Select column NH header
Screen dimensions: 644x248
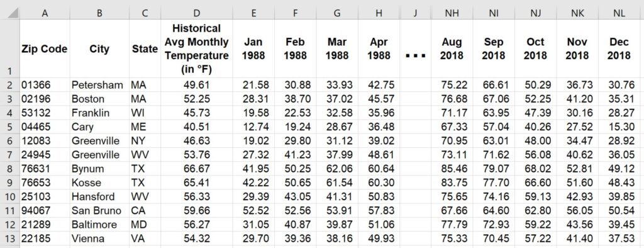click(452, 13)
